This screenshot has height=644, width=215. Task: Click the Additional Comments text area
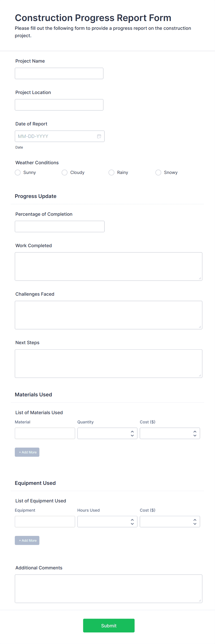click(108, 589)
